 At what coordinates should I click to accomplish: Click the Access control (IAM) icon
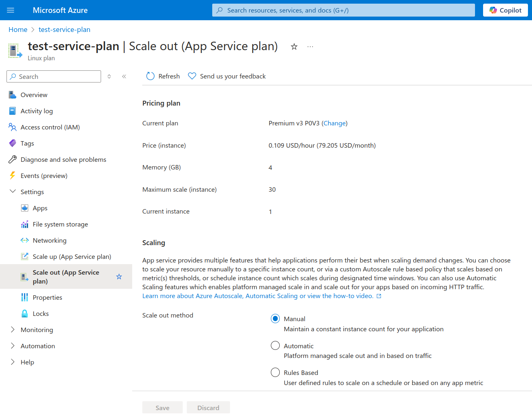pyautogui.click(x=13, y=127)
